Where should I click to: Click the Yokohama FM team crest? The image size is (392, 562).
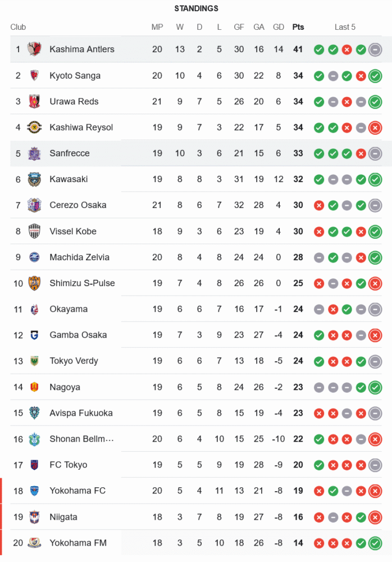pos(35,543)
